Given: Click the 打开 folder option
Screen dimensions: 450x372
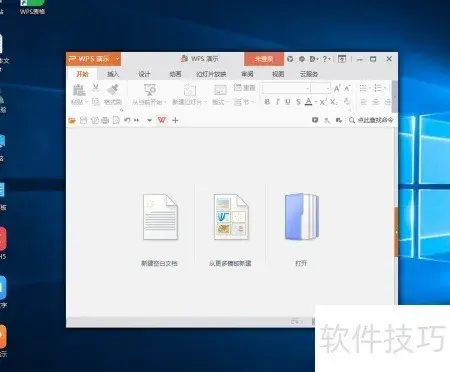Looking at the screenshot, I should click(x=301, y=230).
